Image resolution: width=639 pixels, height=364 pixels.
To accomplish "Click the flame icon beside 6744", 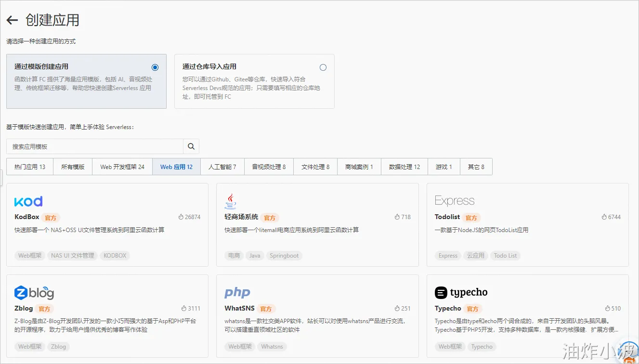I will [x=604, y=217].
